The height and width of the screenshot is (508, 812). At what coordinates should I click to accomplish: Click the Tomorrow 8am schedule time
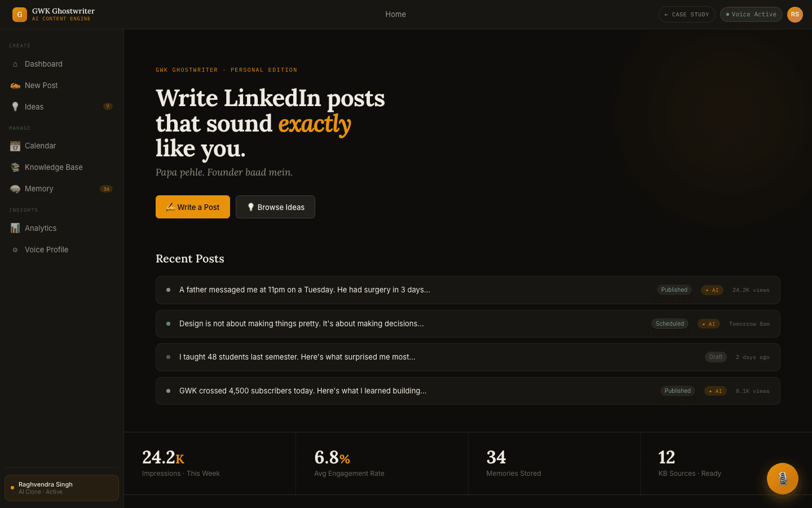coord(749,324)
